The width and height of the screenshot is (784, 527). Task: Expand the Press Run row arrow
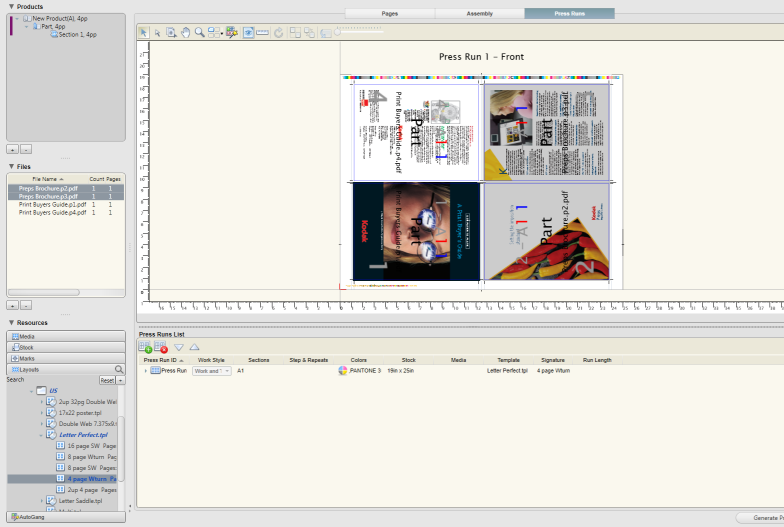[146, 371]
